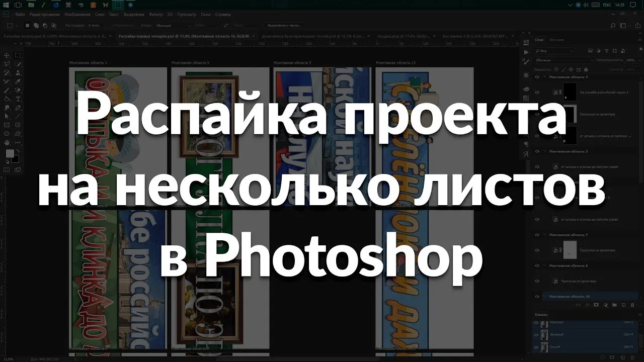
Task: Click the New selection mode icon
Action: (x=28, y=25)
